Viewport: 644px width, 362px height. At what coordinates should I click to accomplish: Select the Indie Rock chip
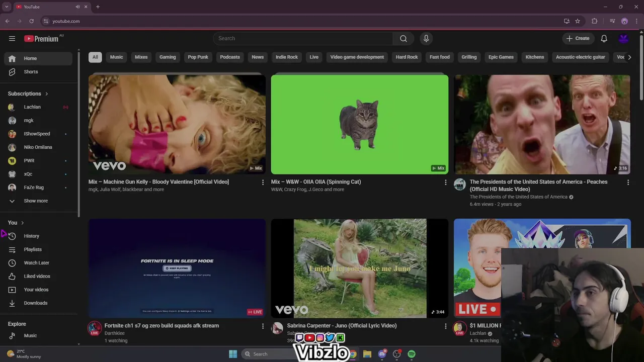click(x=287, y=57)
